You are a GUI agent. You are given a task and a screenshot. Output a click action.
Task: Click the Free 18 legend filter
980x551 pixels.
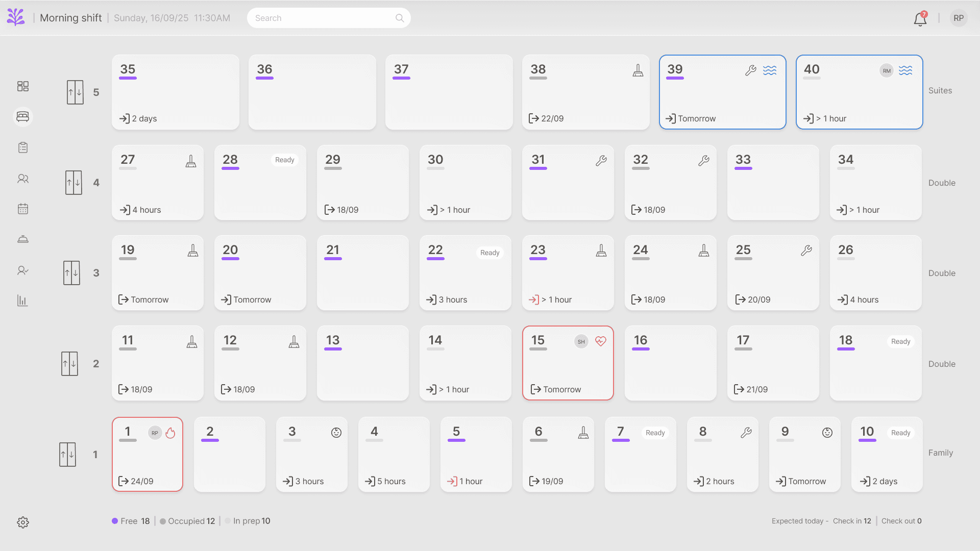pos(131,521)
